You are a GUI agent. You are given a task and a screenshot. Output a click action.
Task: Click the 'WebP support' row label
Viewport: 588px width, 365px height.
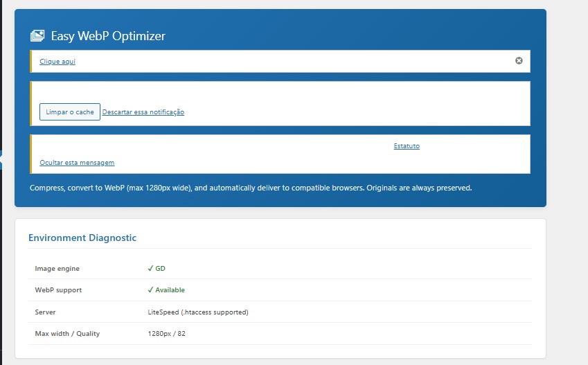(58, 290)
